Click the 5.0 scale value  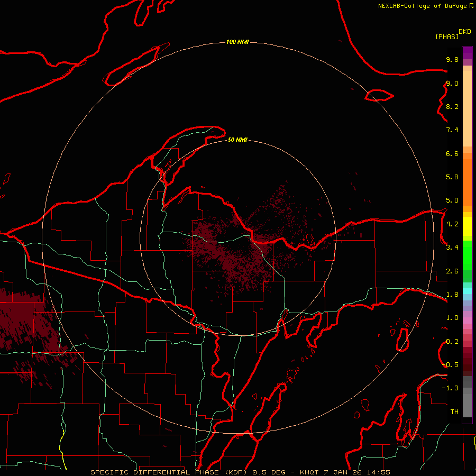[x=452, y=200]
